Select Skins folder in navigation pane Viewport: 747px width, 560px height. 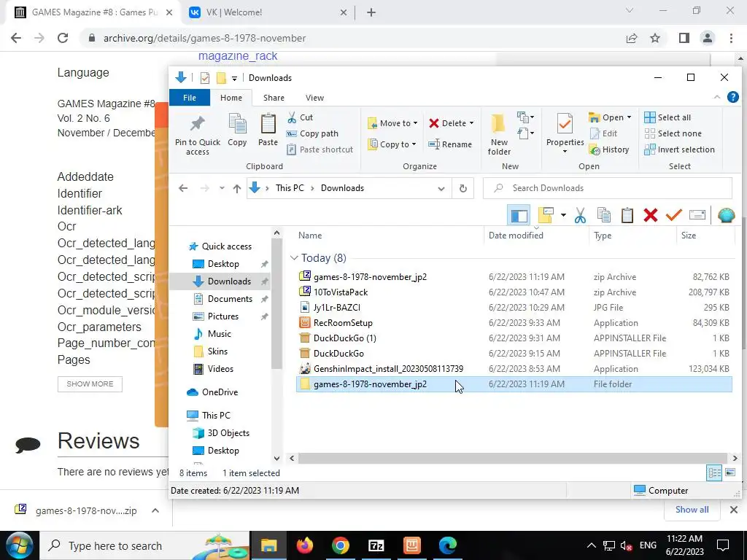pyautogui.click(x=217, y=351)
